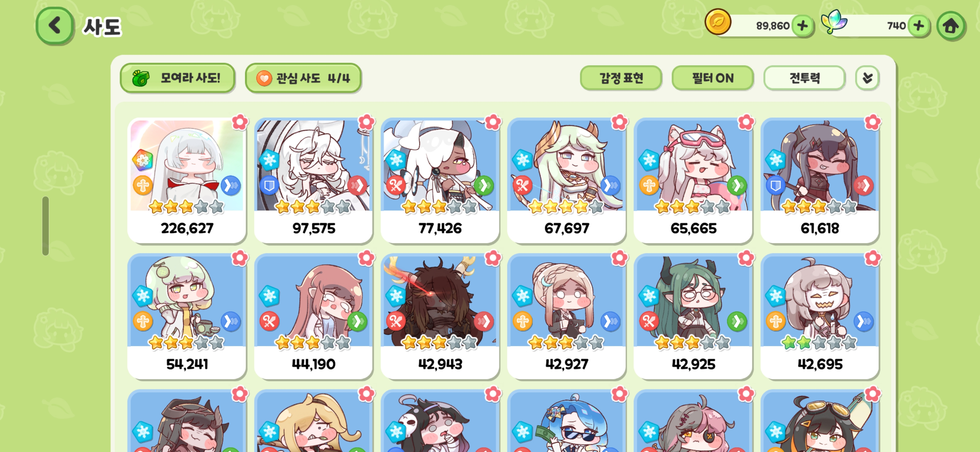Viewport: 980px width, 452px height.
Task: Tap the rainbow crystal leaf icon
Action: click(834, 22)
